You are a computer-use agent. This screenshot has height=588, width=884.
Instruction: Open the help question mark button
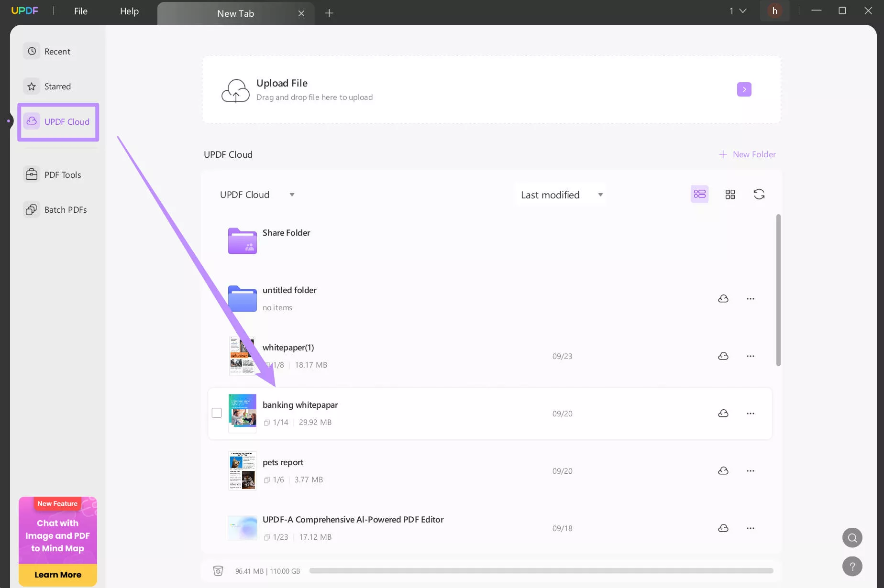click(x=852, y=566)
